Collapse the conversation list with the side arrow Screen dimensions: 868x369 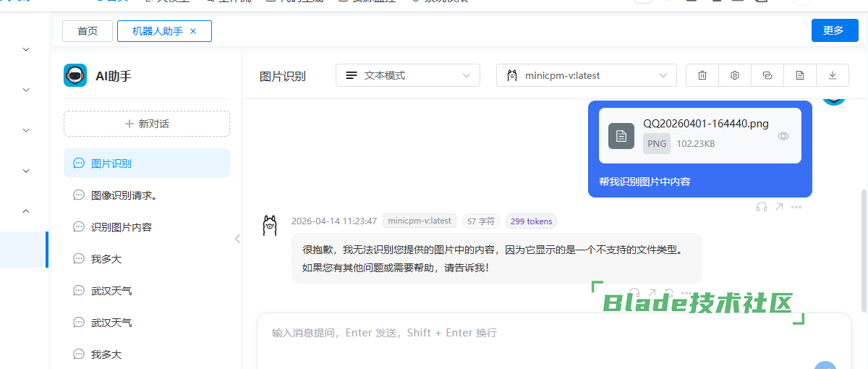(x=237, y=239)
